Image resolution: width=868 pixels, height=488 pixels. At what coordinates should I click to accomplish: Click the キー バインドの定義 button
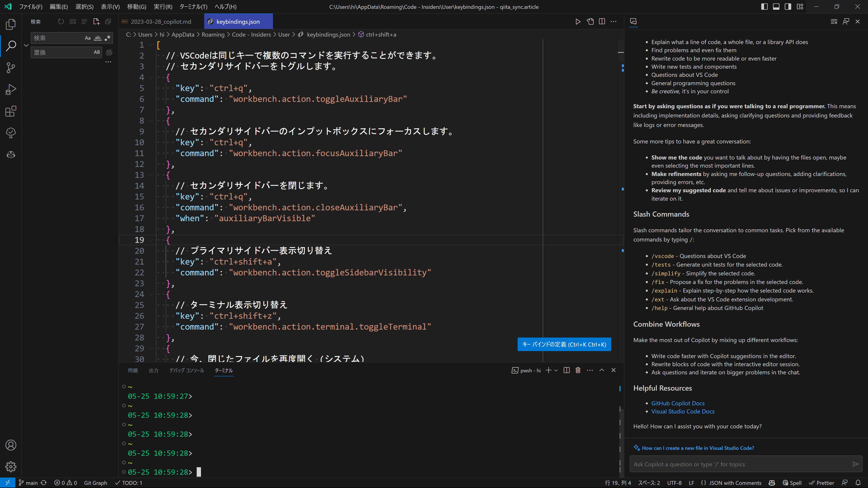pos(564,344)
